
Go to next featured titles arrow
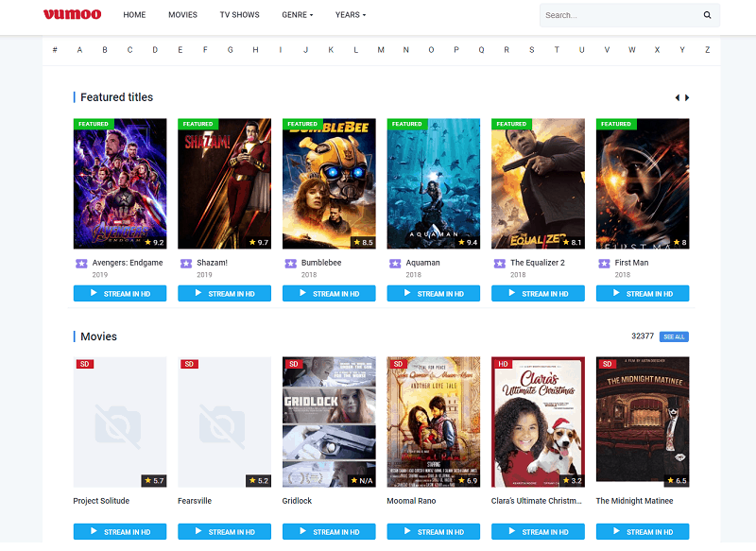pos(687,98)
